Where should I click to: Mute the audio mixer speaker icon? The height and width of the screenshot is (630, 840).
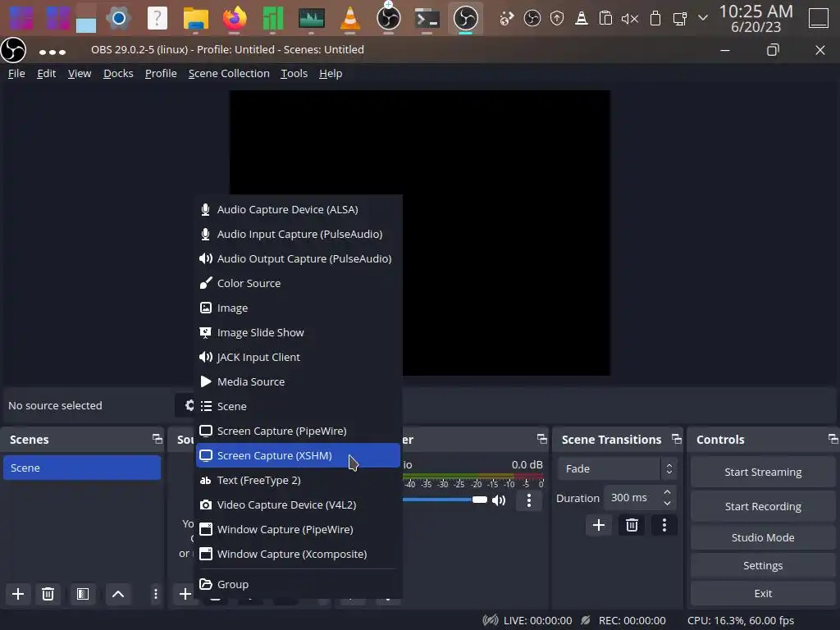pyautogui.click(x=499, y=500)
